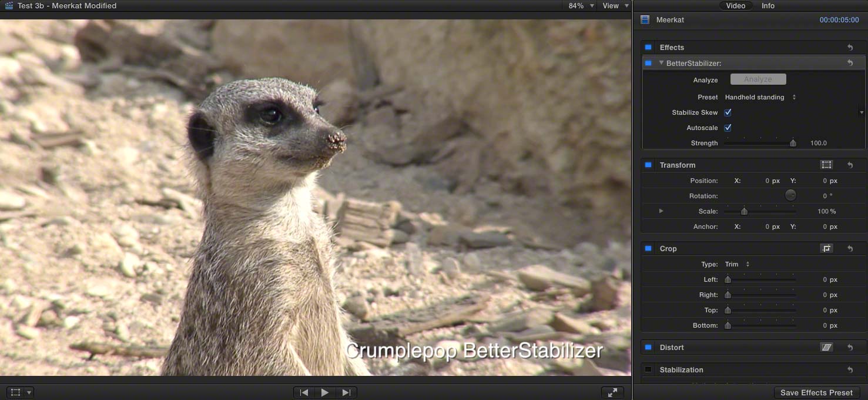Click the Crop Bottom slider handle
This screenshot has width=868, height=400.
pyautogui.click(x=728, y=325)
